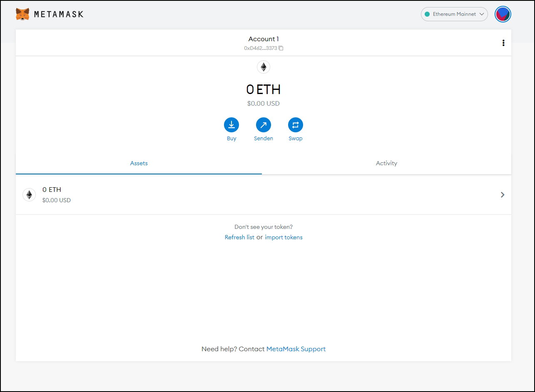Click the Swap arrows icon
This screenshot has height=392, width=535.
tap(296, 125)
